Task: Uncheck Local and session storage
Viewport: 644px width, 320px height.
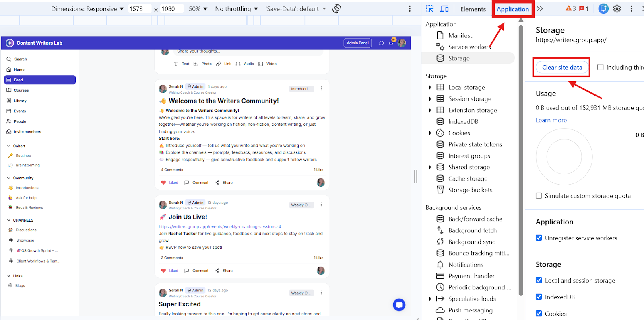Action: click(539, 281)
